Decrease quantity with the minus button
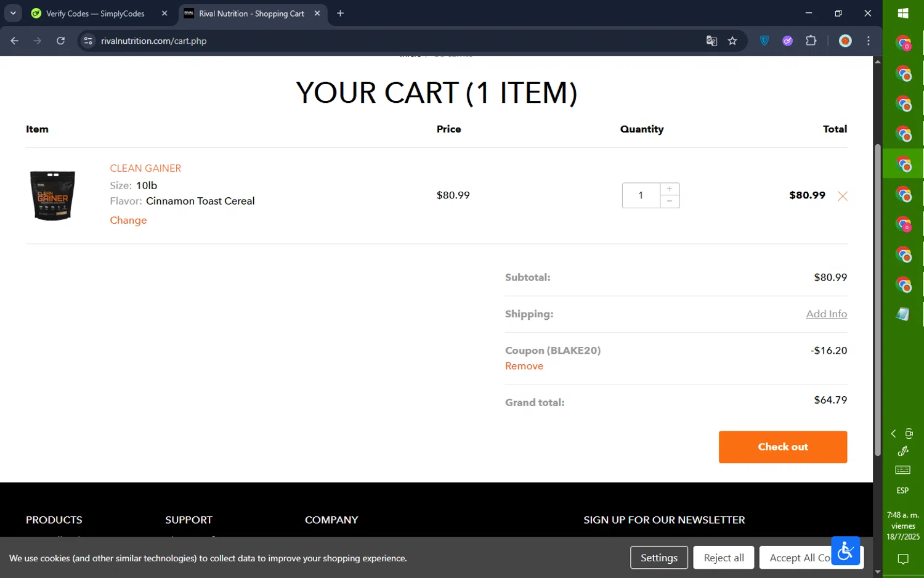This screenshot has width=924, height=578. point(670,201)
